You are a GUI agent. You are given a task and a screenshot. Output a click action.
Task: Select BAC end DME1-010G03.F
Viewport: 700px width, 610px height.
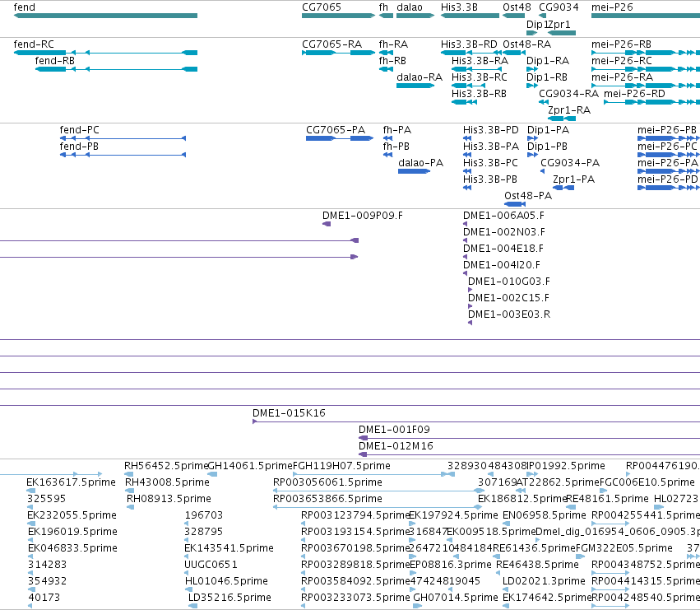pos(509,282)
